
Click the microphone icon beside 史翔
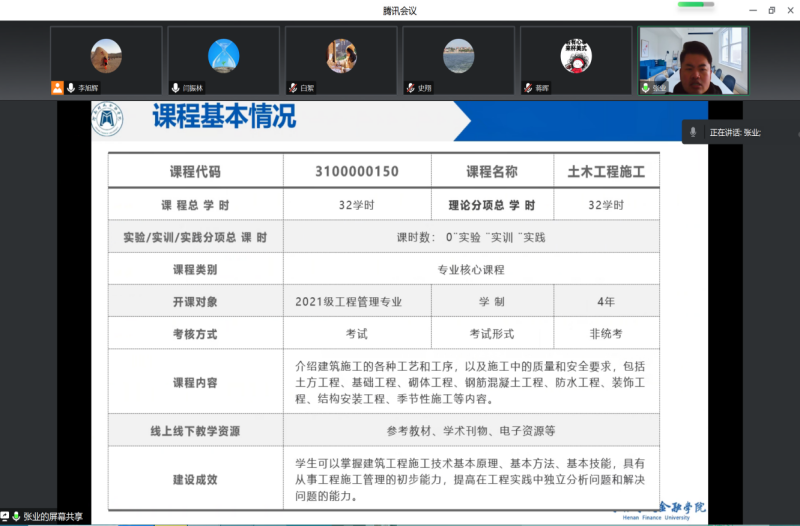(410, 88)
